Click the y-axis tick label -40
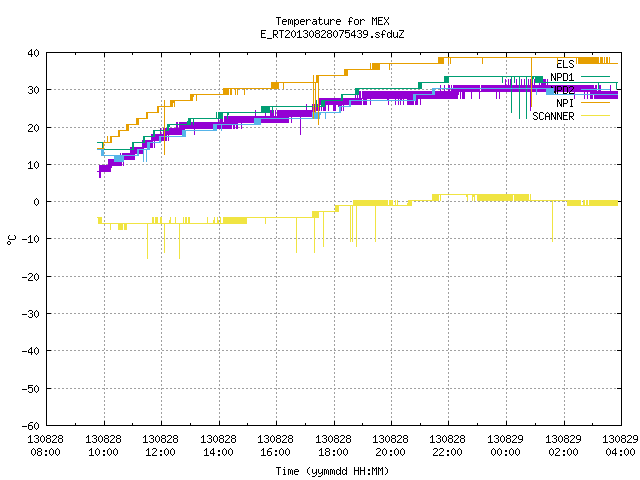The height and width of the screenshot is (480, 640). click(x=31, y=351)
